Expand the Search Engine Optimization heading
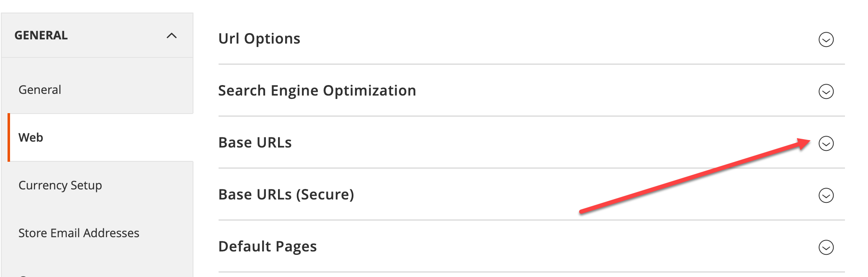Screen dimensions: 868x277 click(x=317, y=91)
